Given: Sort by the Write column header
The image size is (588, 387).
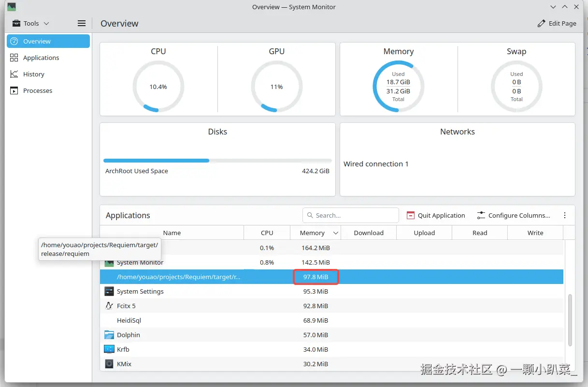Looking at the screenshot, I should click(x=535, y=233).
